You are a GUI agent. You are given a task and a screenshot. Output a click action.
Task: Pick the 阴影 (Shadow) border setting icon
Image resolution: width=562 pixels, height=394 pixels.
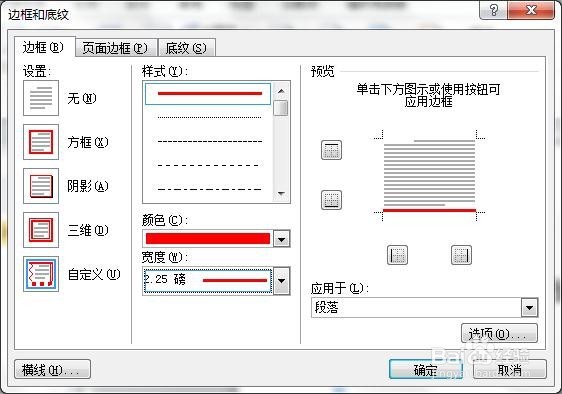coord(41,186)
